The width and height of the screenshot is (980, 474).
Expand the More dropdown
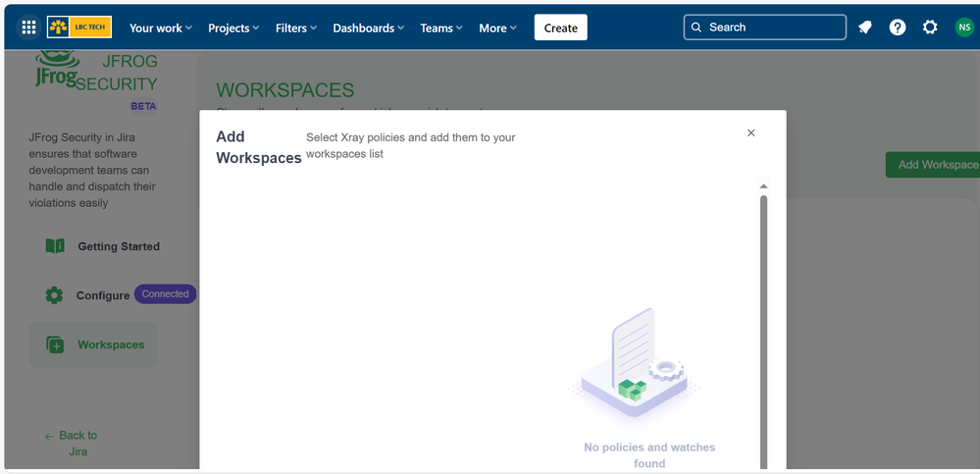tap(498, 28)
